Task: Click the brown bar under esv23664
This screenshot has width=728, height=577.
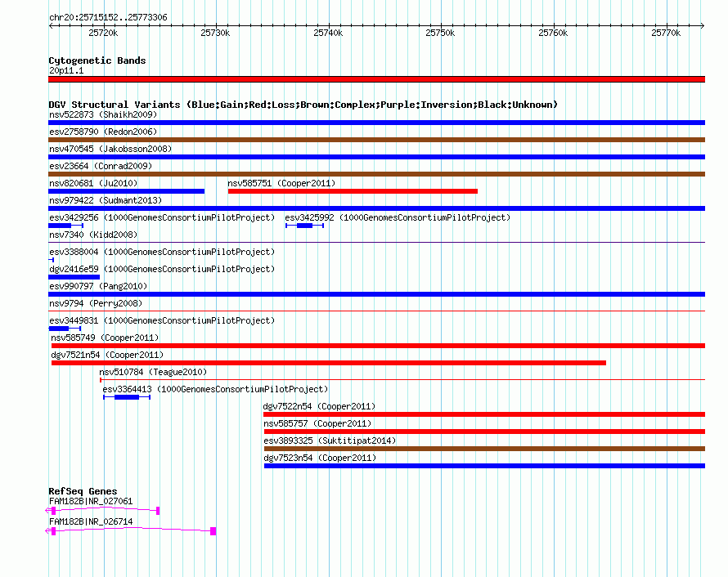Action: (376, 174)
